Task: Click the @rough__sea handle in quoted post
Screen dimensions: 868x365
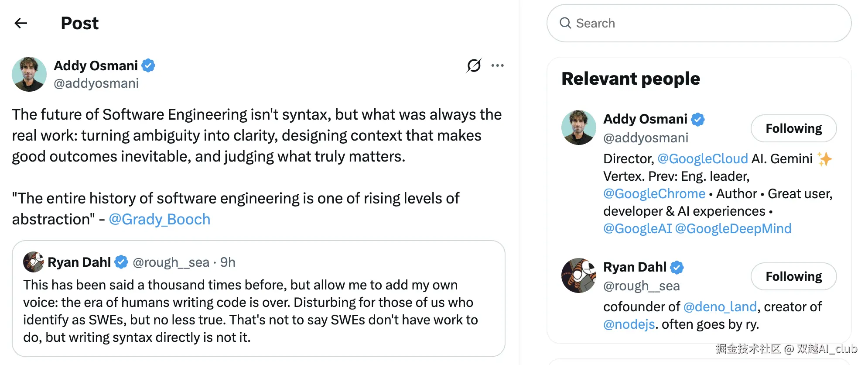Action: [171, 262]
